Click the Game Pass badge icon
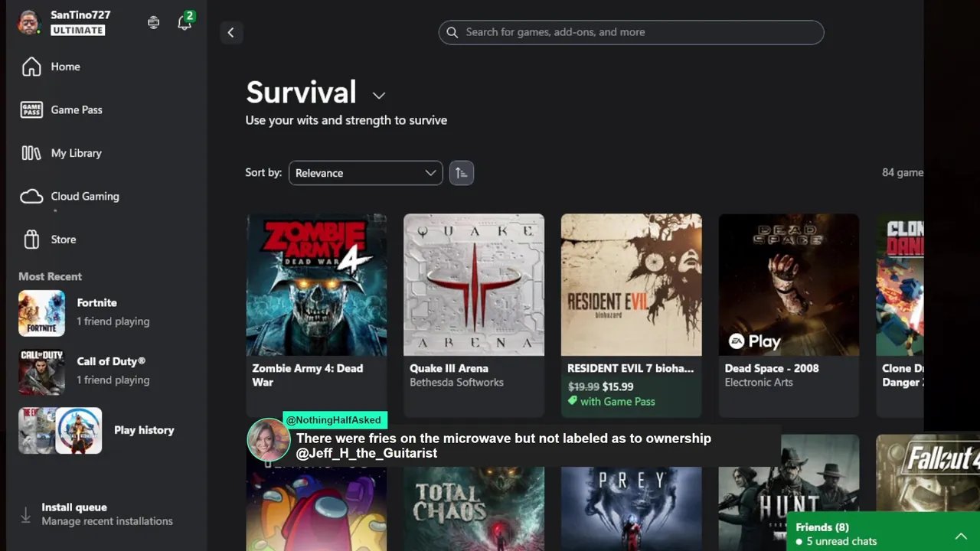The width and height of the screenshot is (980, 551). (x=31, y=110)
